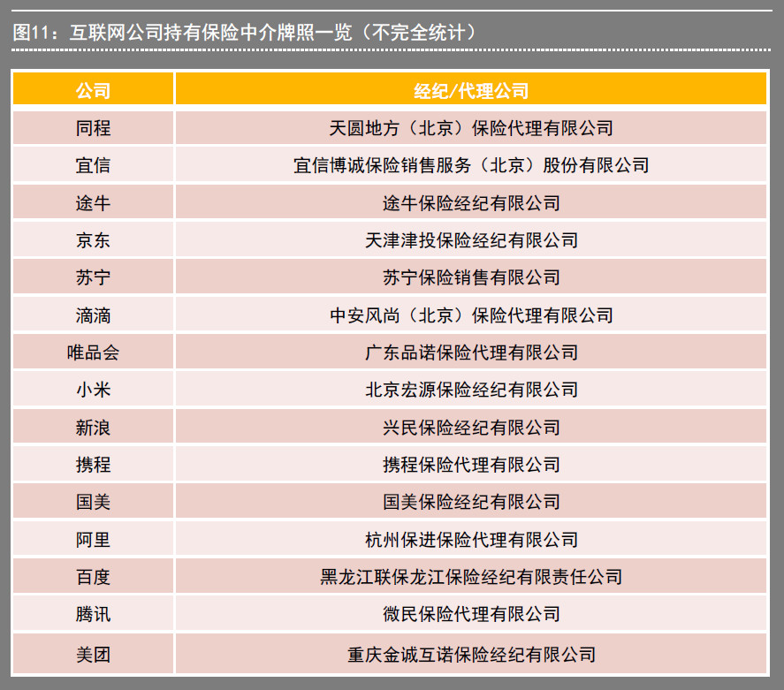
Task: Select 北京宏源保险经纪有限公司 cell
Action: coord(471,390)
